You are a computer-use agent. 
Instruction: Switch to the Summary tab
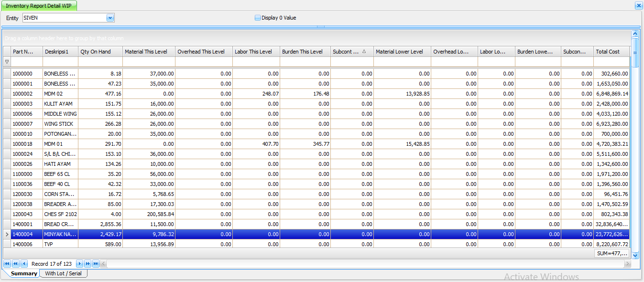[x=24, y=273]
